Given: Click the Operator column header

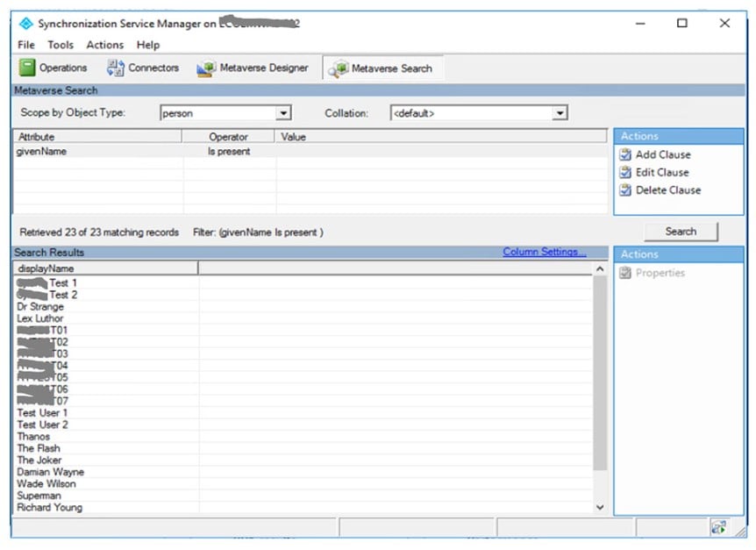Looking at the screenshot, I should coord(228,137).
